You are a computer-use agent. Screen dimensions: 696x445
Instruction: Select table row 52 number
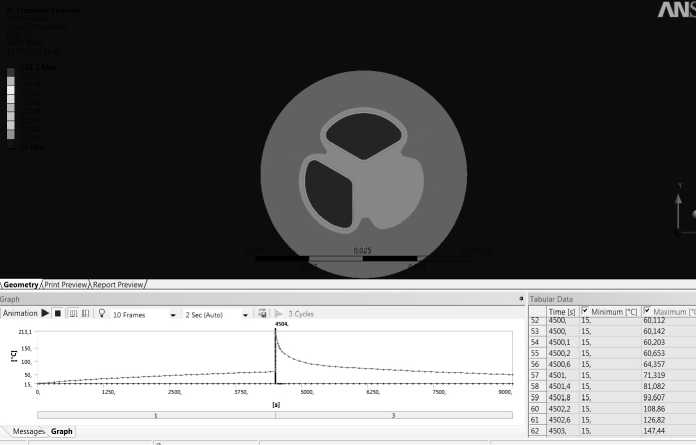tap(535, 320)
